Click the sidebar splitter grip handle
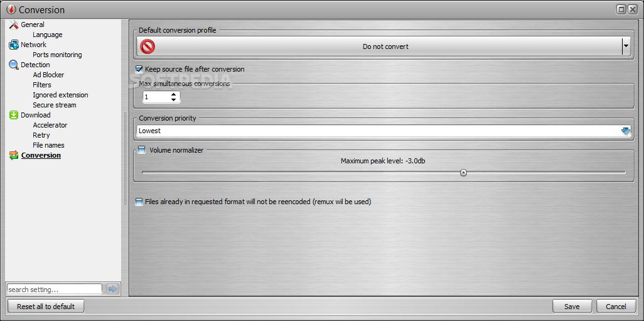Image resolution: width=644 pixels, height=321 pixels. pos(125,158)
